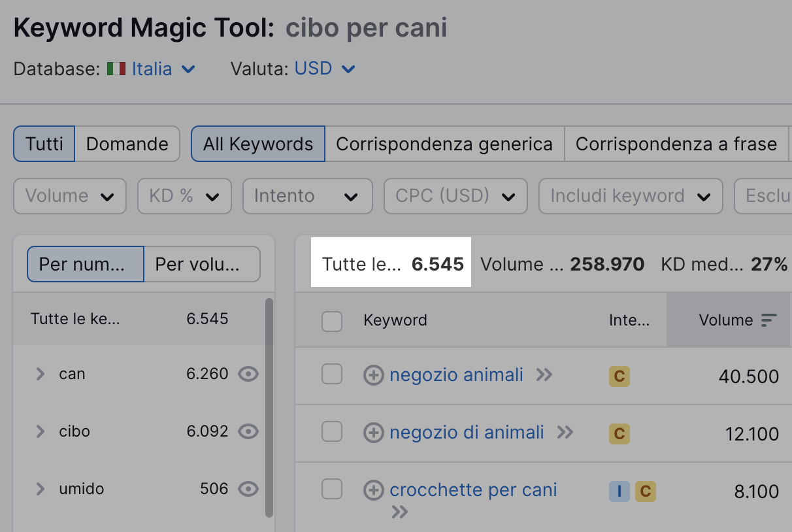Click the plus icon beside "crocchette per cani"

373,490
